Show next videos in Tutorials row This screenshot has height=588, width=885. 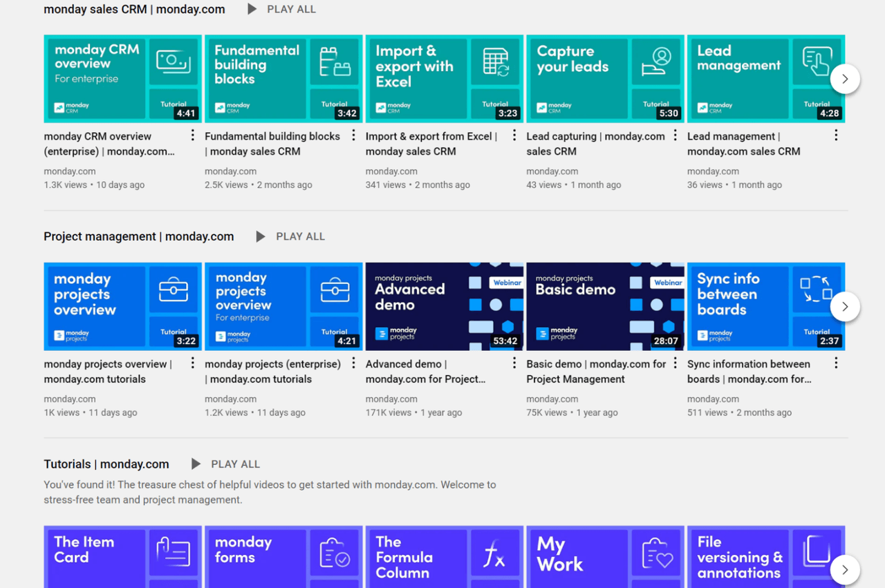tap(845, 570)
